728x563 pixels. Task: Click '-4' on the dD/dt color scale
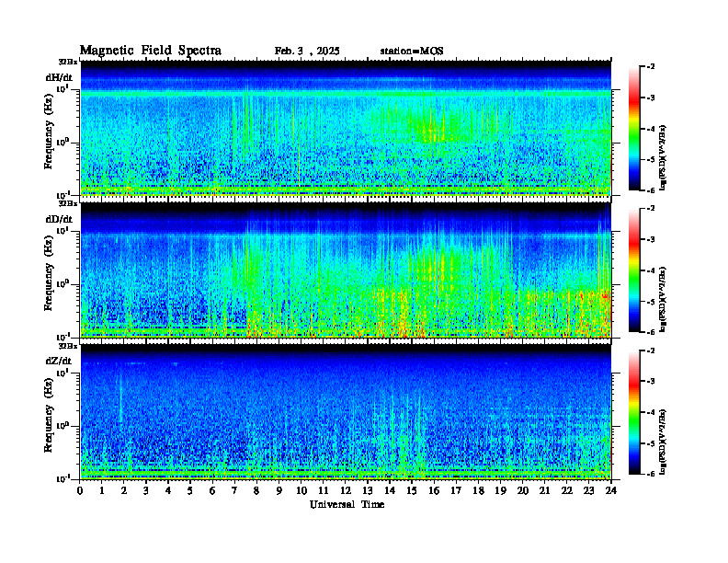(x=651, y=270)
